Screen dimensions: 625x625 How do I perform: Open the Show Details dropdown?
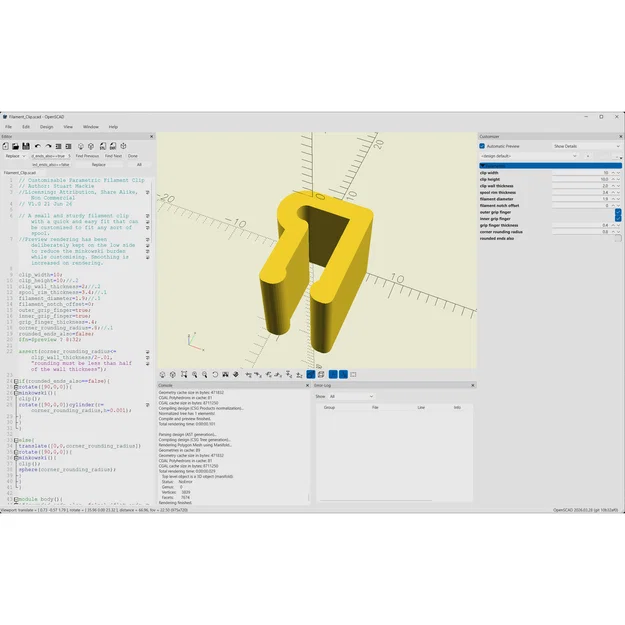[x=586, y=146]
